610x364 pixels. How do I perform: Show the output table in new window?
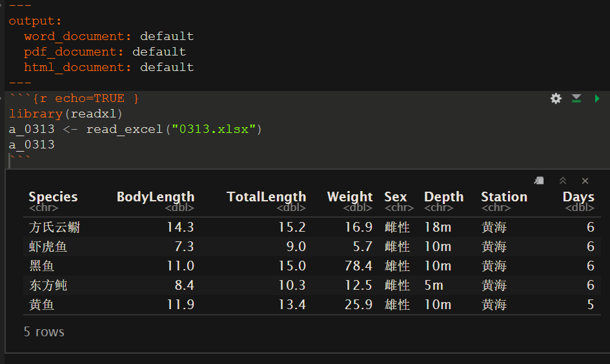pyautogui.click(x=540, y=181)
